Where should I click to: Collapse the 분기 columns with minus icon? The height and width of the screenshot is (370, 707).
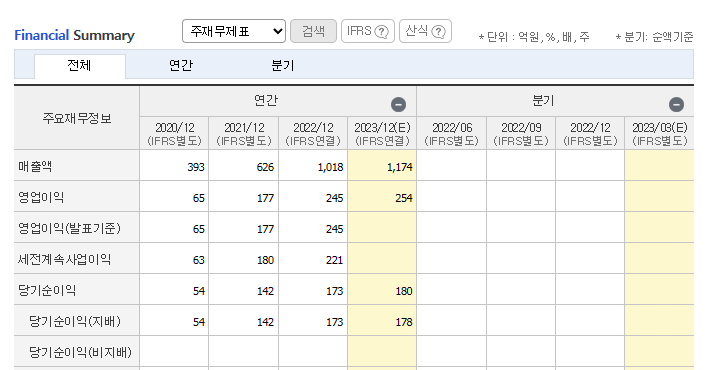pos(676,105)
